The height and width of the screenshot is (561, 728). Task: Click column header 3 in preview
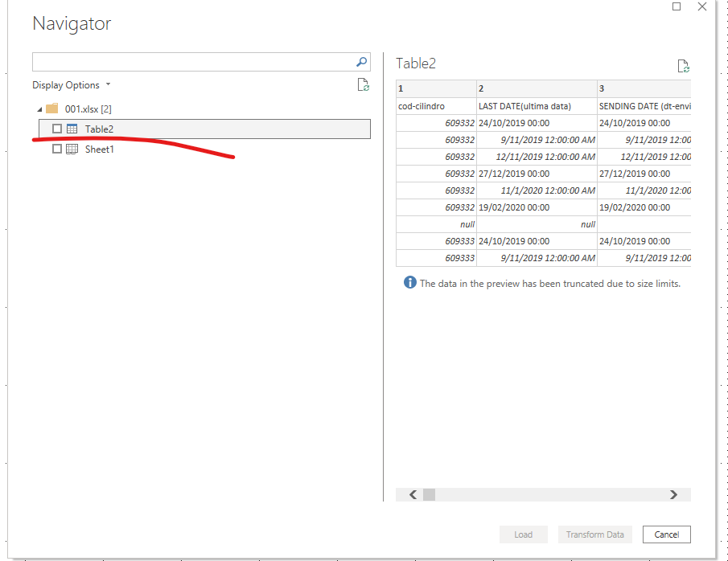click(644, 88)
